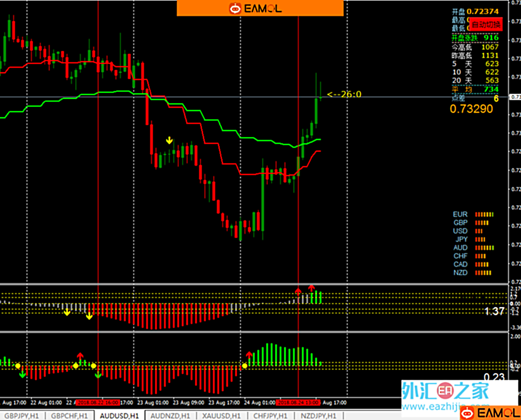Click the rightmost red up arrow in upper indicator

311,288
